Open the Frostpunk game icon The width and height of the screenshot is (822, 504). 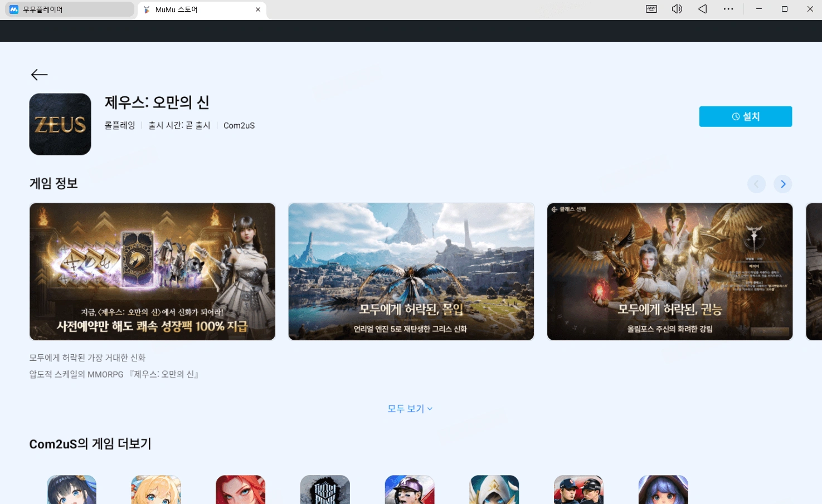pos(325,490)
